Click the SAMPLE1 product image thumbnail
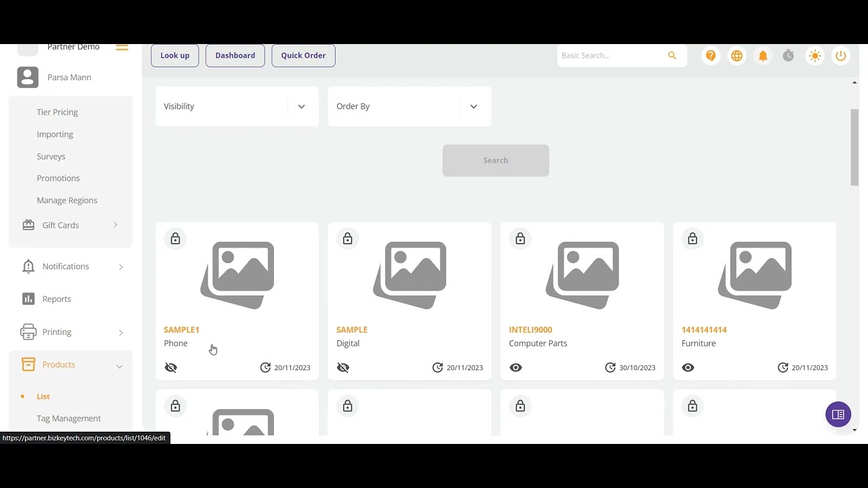 tap(237, 275)
